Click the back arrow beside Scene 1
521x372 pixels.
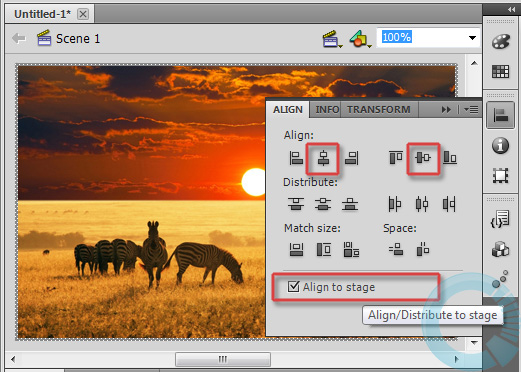19,39
